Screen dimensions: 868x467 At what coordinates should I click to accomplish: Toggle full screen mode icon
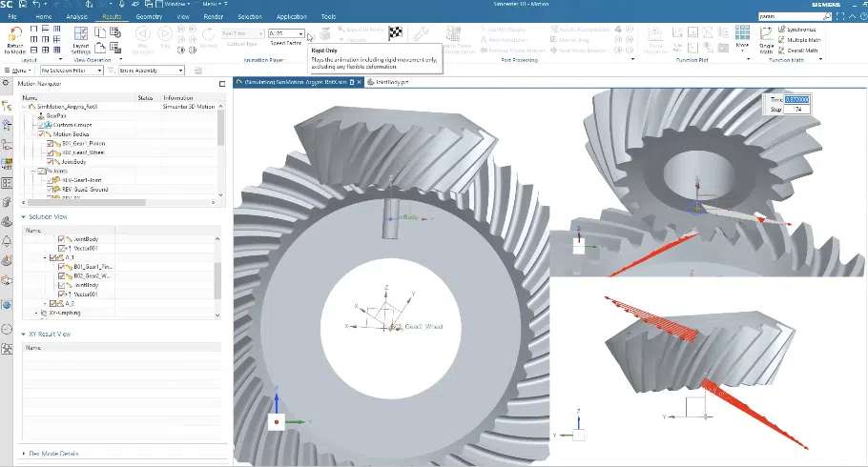[x=841, y=16]
